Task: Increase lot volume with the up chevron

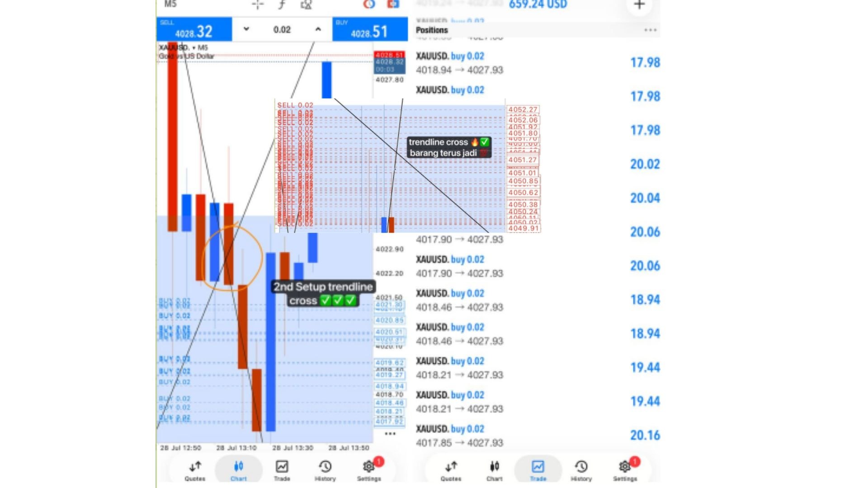Action: (318, 29)
